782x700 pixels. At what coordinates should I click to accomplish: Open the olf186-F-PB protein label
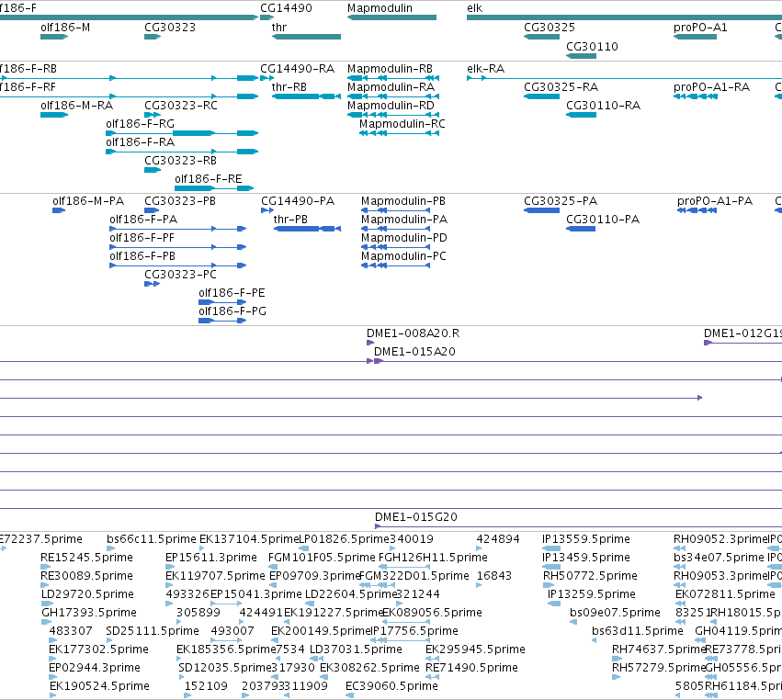point(142,256)
